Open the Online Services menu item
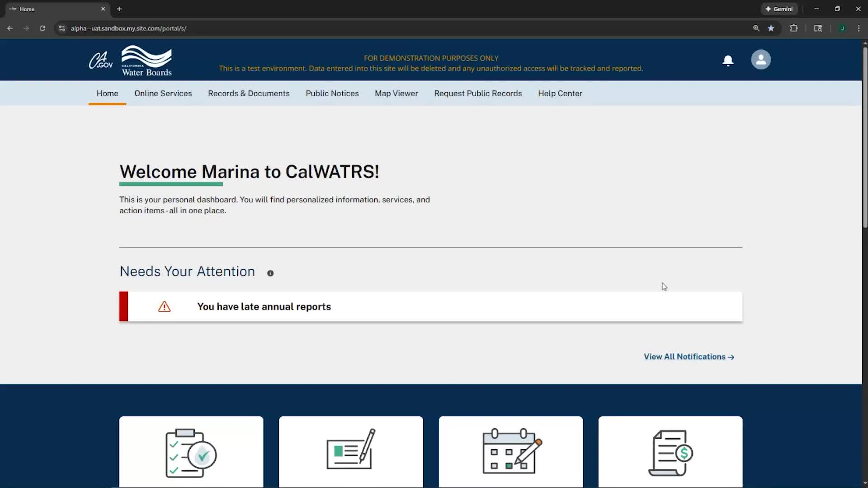The width and height of the screenshot is (868, 488). (163, 94)
